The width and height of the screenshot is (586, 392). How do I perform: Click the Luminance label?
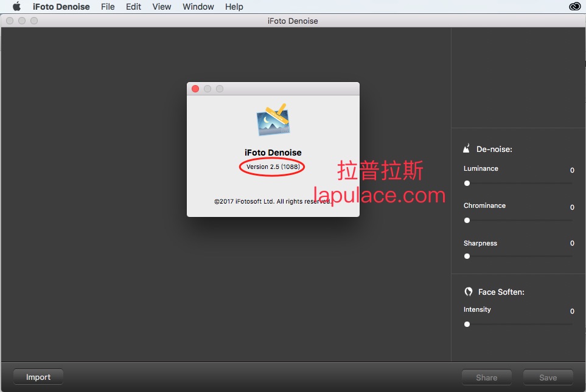point(481,168)
